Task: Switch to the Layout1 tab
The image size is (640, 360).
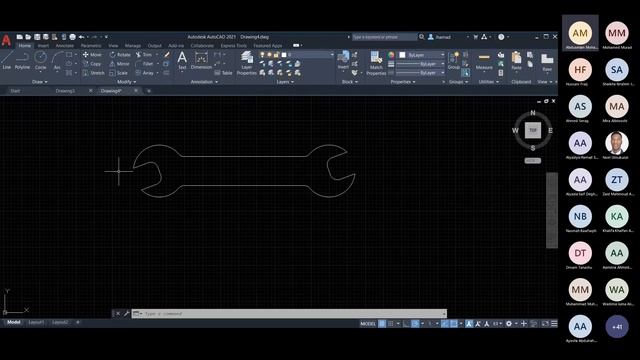Action: (36, 322)
